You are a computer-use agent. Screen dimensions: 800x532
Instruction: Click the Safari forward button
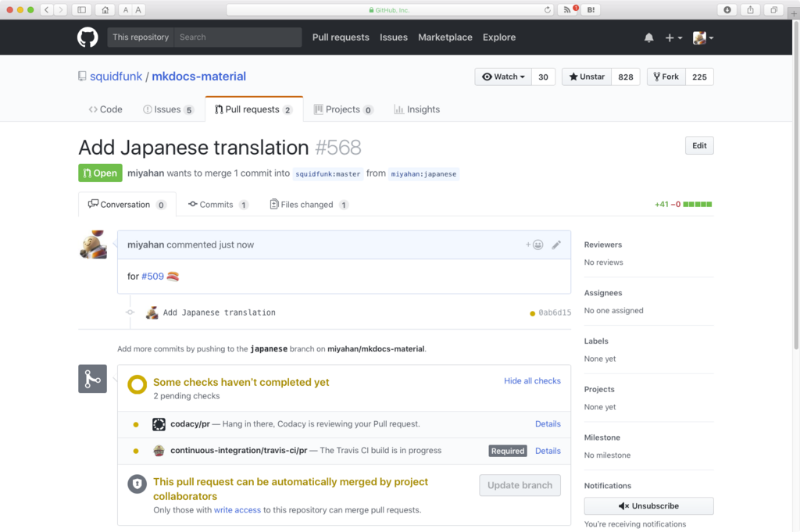click(60, 9)
